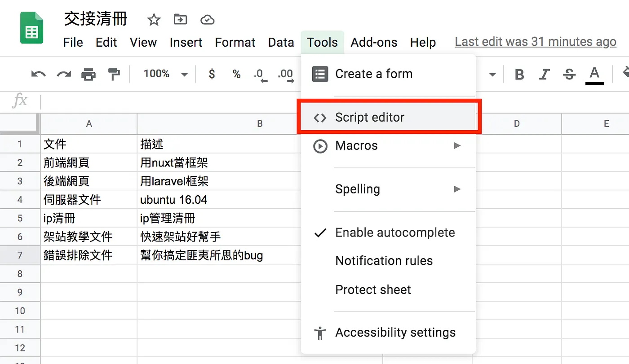The height and width of the screenshot is (364, 629).
Task: Open the Google Sheets home icon
Action: click(x=32, y=28)
